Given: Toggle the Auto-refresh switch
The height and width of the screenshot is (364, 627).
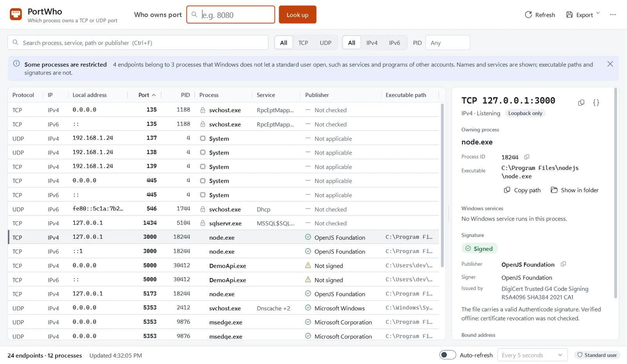Looking at the screenshot, I should click(448, 355).
